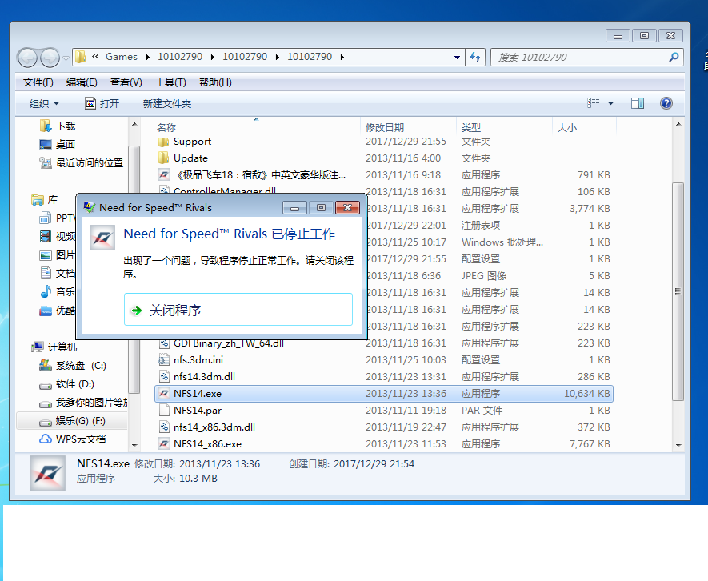Click the Explorer Forward navigation arrow
Viewport: 708px width, 581px height.
click(50, 57)
